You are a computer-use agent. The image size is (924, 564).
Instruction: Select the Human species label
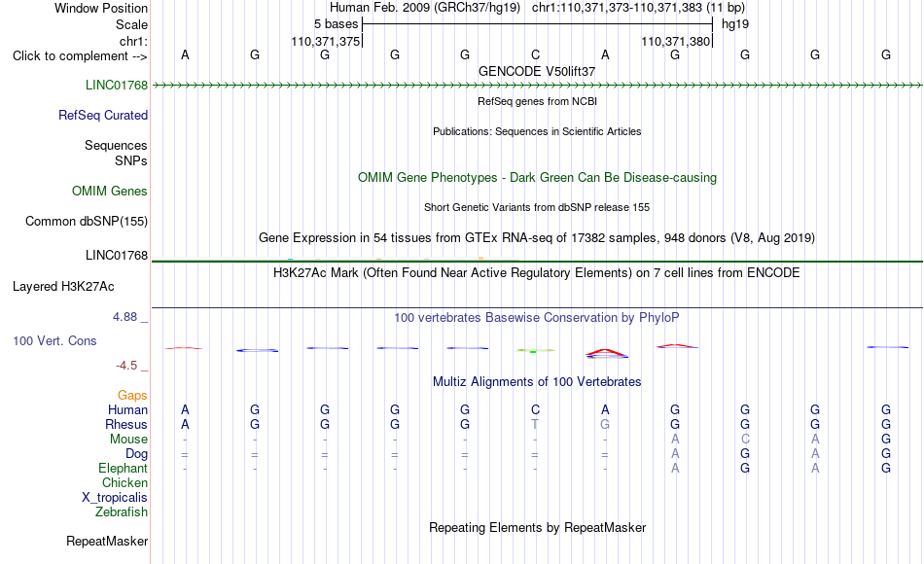coord(127,409)
